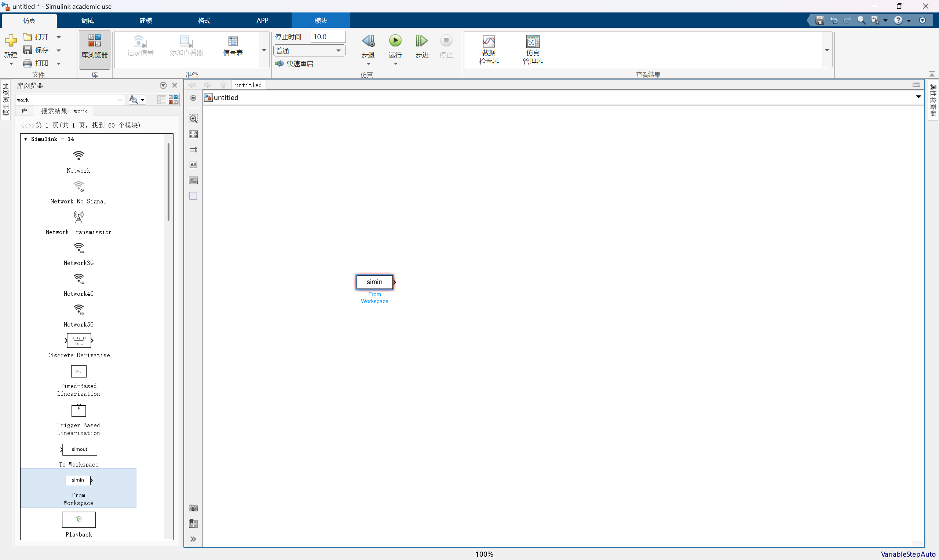939x560 pixels.
Task: Click the stop time input field
Action: [x=327, y=37]
